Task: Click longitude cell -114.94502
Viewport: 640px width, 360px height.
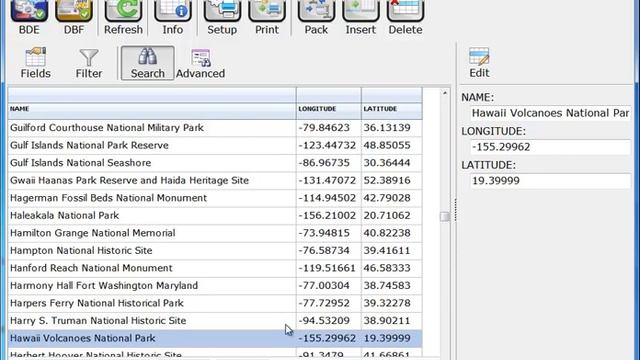Action: pos(329,198)
